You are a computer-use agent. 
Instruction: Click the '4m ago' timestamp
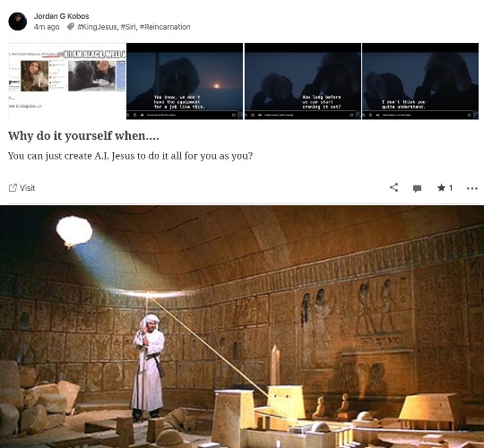47,27
